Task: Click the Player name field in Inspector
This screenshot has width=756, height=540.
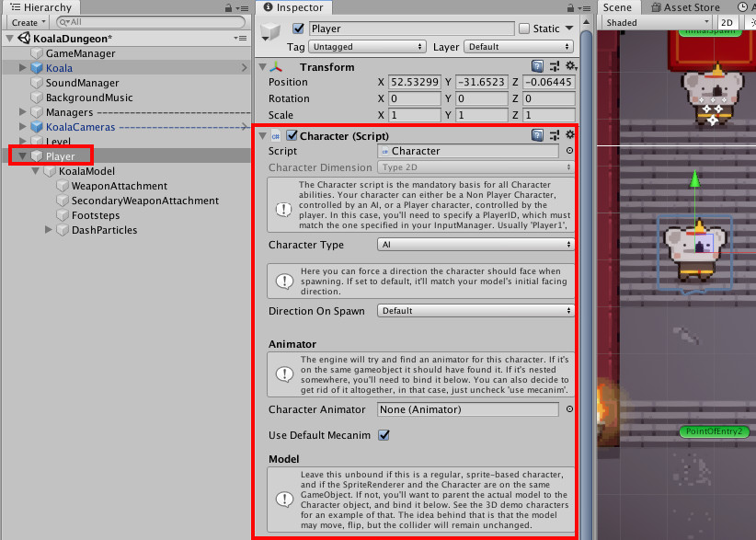Action: point(411,29)
